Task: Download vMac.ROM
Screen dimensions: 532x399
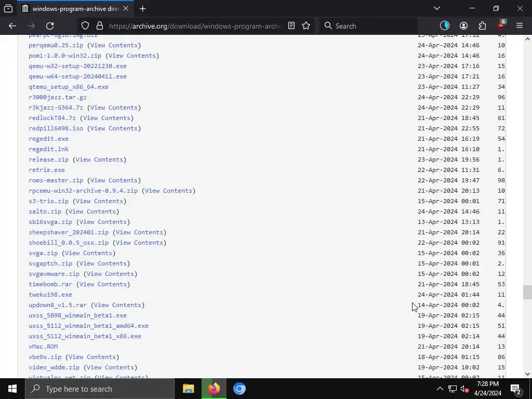Action: pos(43,347)
